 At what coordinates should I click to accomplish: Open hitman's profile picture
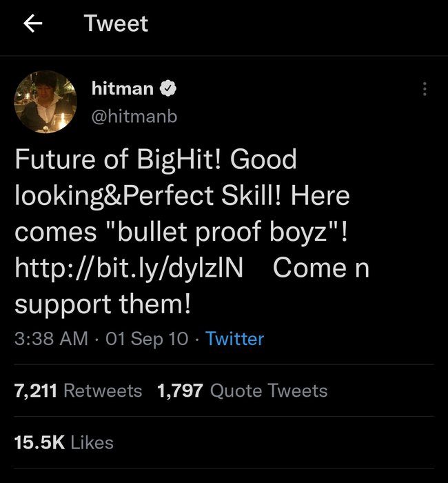click(x=45, y=101)
